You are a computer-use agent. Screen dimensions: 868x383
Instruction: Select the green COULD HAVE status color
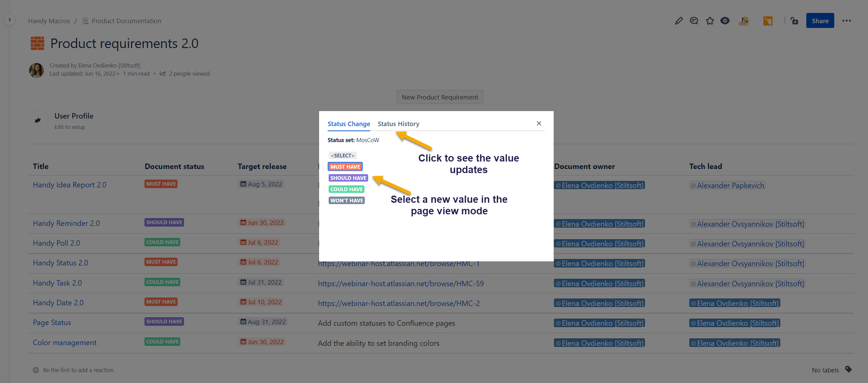(346, 189)
